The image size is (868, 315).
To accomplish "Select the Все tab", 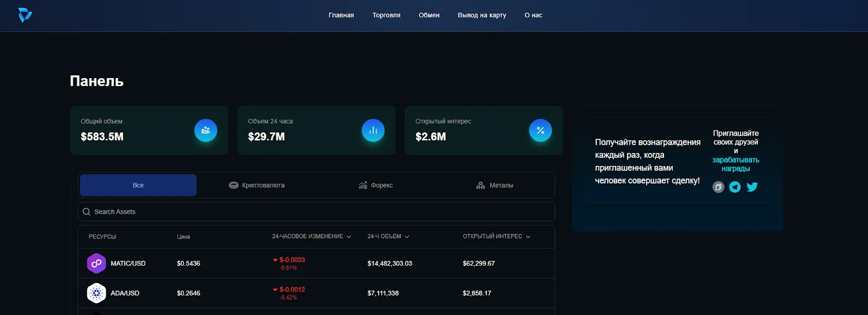I will click(138, 185).
